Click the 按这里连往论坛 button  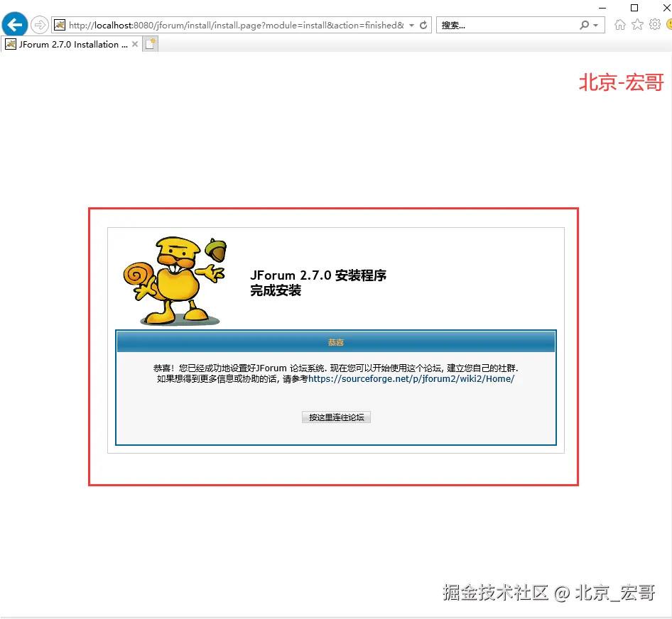point(337,417)
